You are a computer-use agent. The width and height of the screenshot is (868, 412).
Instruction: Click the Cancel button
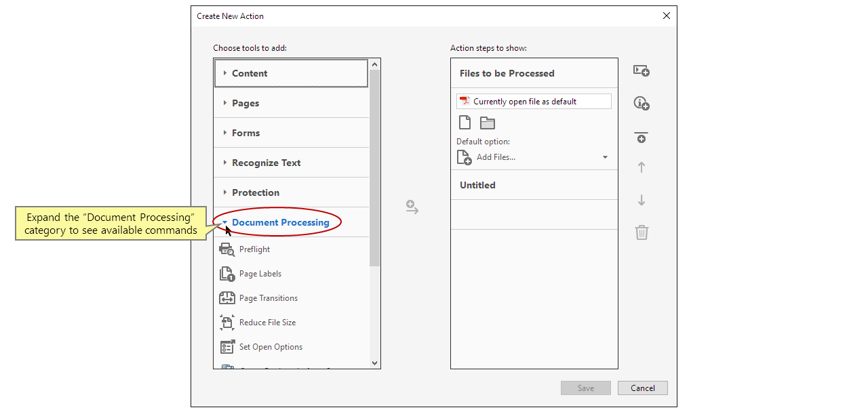point(642,388)
